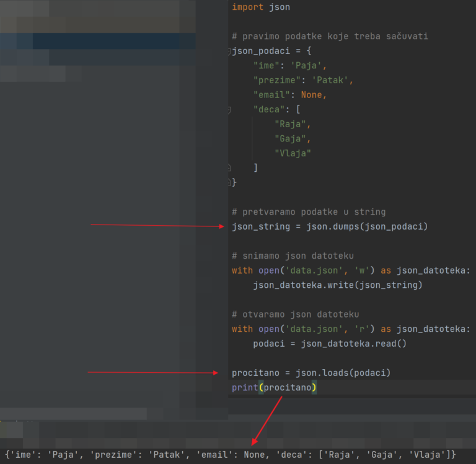The height and width of the screenshot is (464, 476).
Task: Click 'deca': ['Raja', 'Gaja', 'Vlaja'] in output
Action: (364, 455)
